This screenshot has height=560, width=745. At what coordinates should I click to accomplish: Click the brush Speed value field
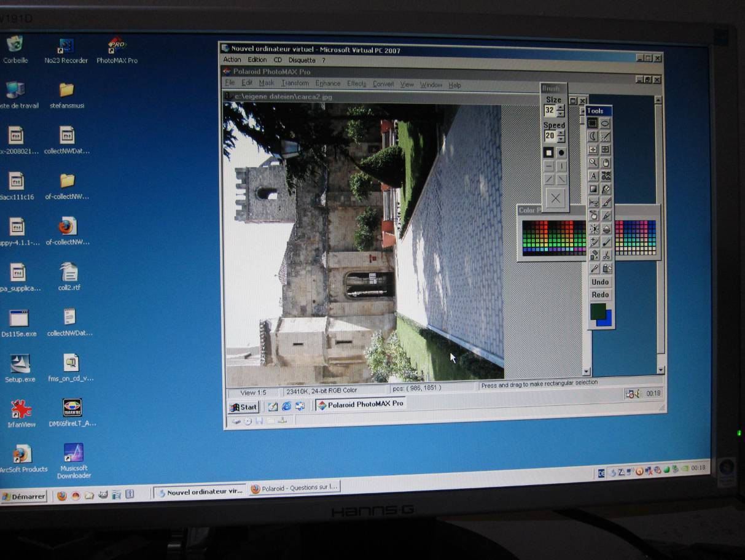click(x=550, y=136)
